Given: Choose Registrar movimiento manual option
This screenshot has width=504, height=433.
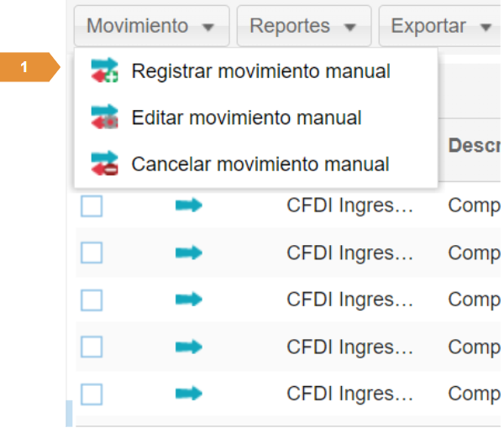Looking at the screenshot, I should [x=260, y=71].
